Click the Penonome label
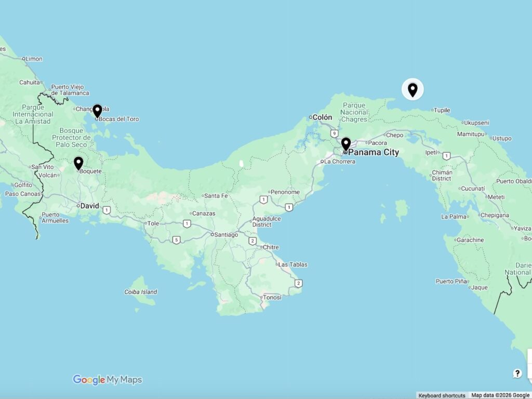532x399 pixels. [285, 192]
